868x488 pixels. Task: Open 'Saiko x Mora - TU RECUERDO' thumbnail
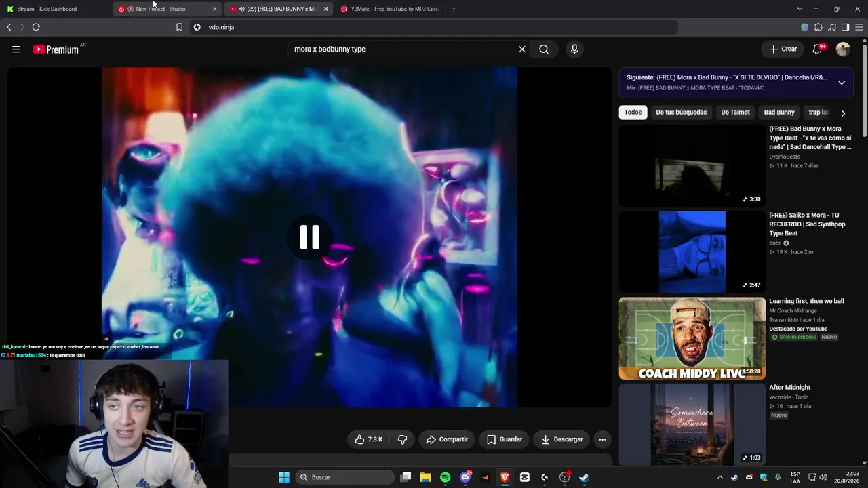[x=692, y=252]
